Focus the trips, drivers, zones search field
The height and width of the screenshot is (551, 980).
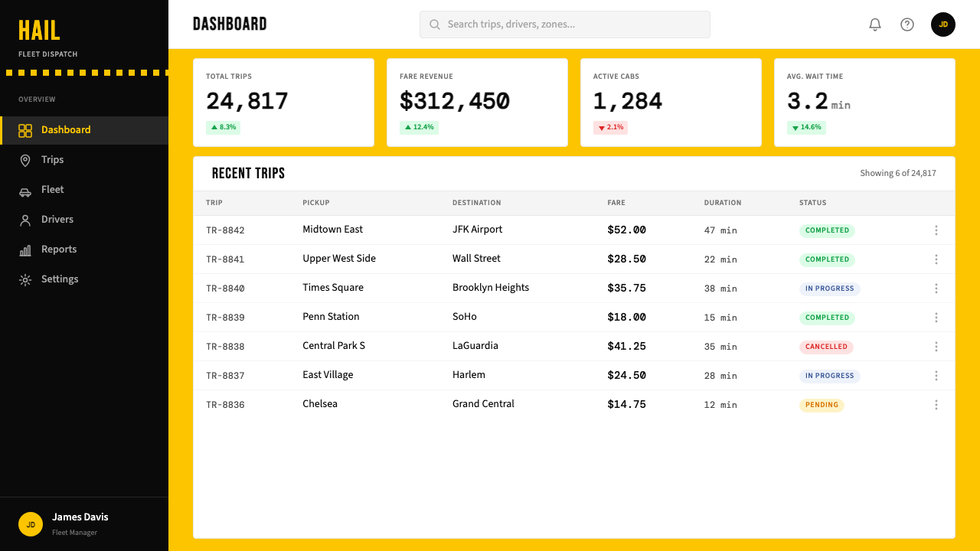coord(565,24)
